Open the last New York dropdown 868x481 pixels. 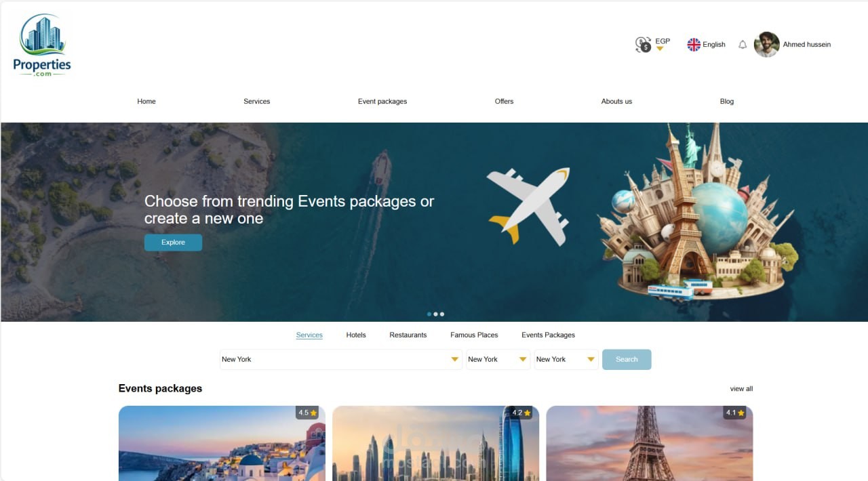click(566, 360)
